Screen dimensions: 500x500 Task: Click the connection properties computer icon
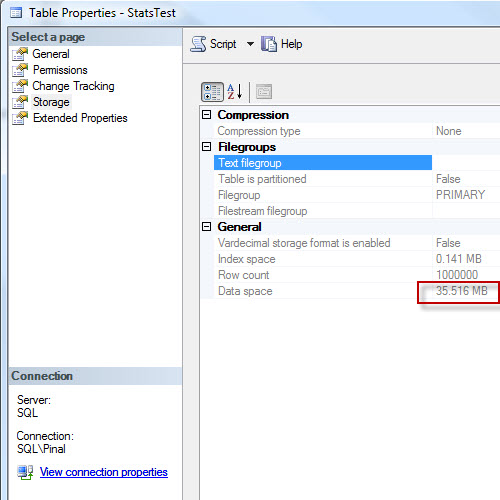(25, 472)
